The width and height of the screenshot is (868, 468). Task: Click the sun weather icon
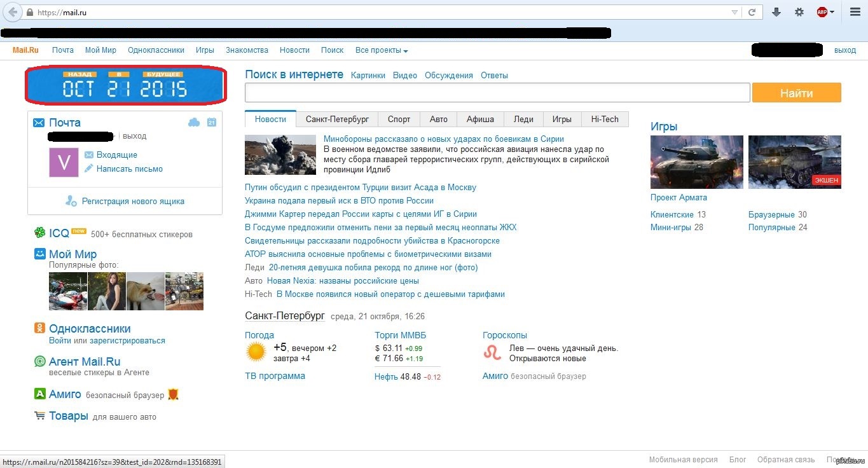click(256, 352)
